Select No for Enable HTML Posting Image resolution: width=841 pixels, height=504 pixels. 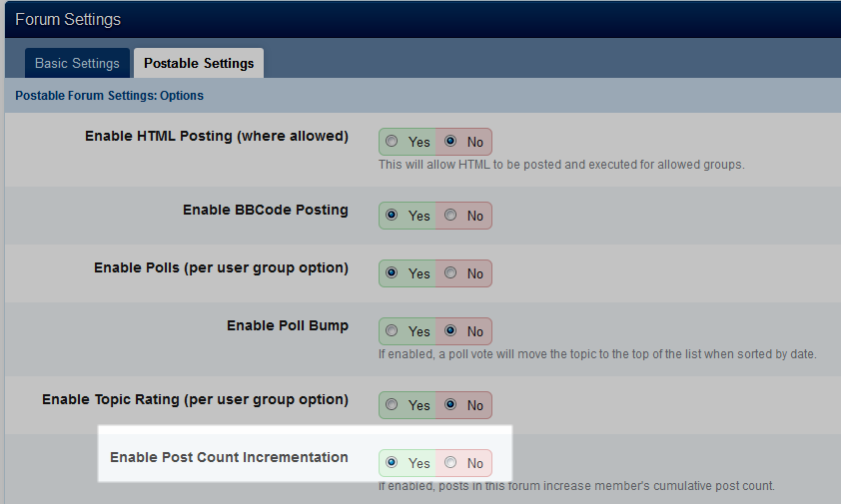pyautogui.click(x=450, y=142)
